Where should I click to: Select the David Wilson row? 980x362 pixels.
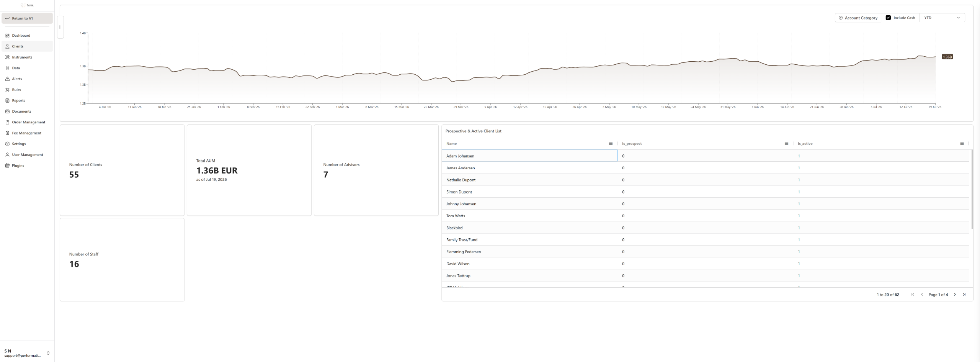pyautogui.click(x=705, y=264)
